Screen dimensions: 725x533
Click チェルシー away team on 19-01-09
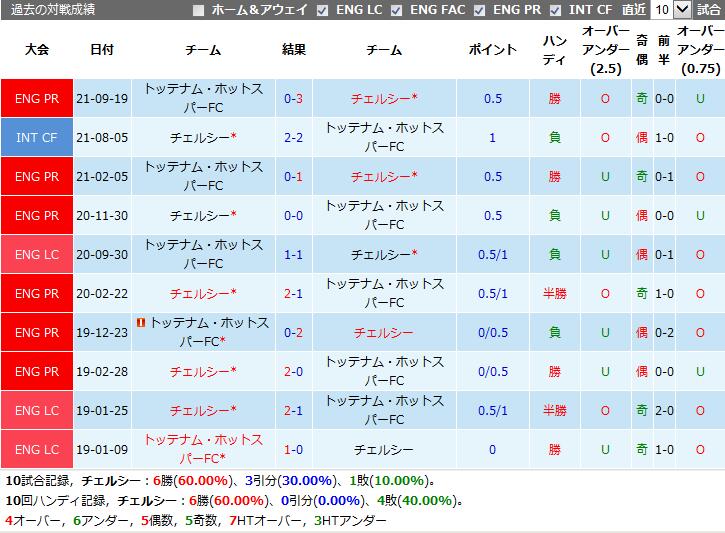[x=384, y=449]
